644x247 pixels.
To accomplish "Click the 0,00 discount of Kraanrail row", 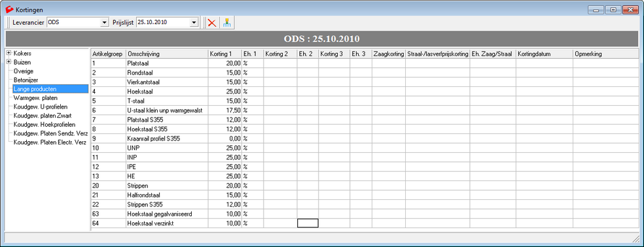I will (x=224, y=139).
